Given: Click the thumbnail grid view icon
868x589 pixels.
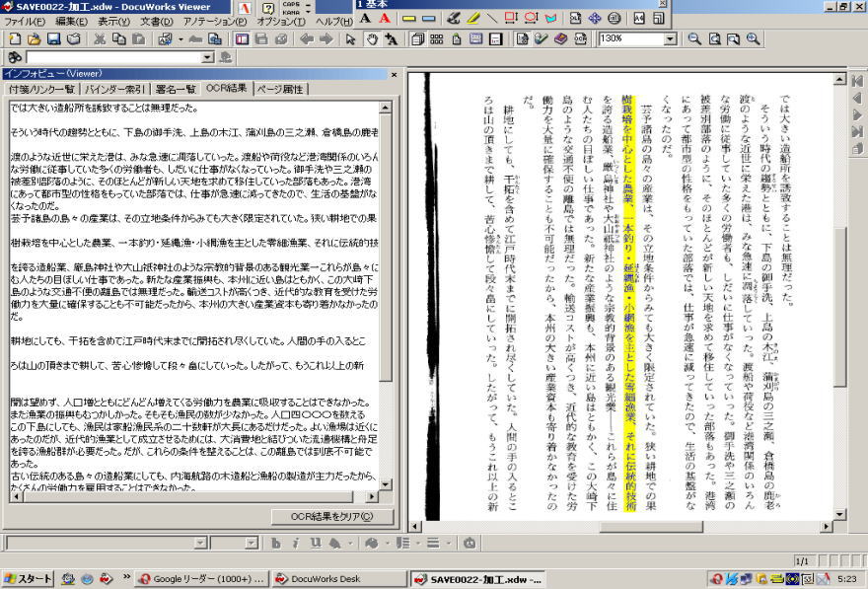Looking at the screenshot, I should 437,38.
